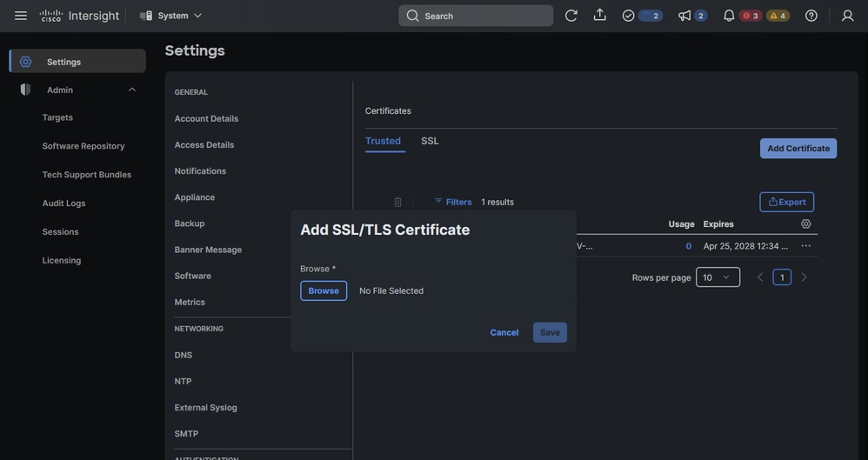Open the announcements megaphone icon
Viewport: 868px width, 460px height.
pyautogui.click(x=684, y=16)
